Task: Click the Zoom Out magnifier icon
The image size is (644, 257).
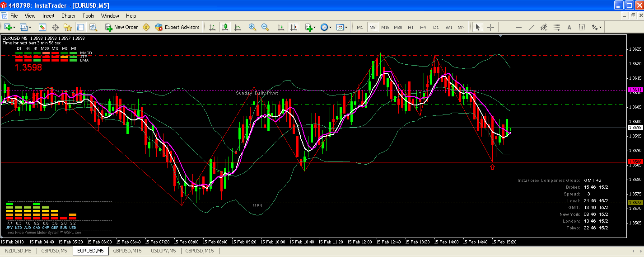Action: coord(265,27)
